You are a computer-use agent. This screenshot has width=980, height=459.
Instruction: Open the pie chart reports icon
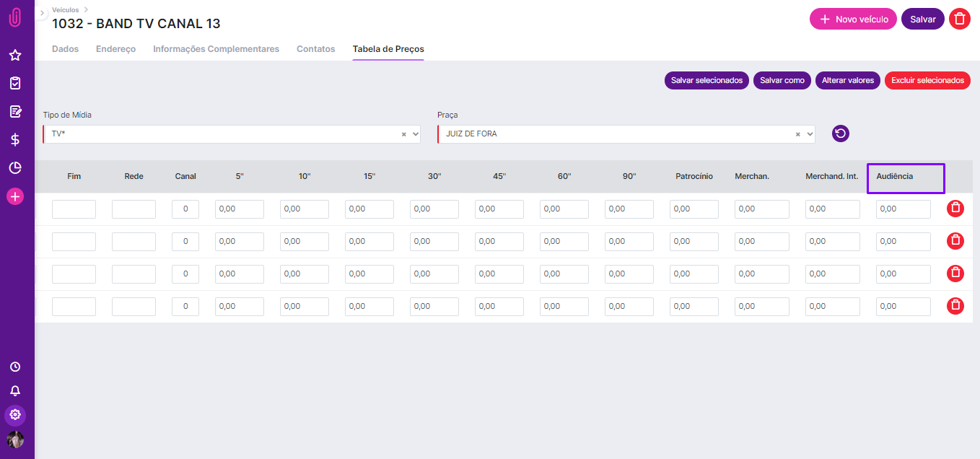click(15, 168)
